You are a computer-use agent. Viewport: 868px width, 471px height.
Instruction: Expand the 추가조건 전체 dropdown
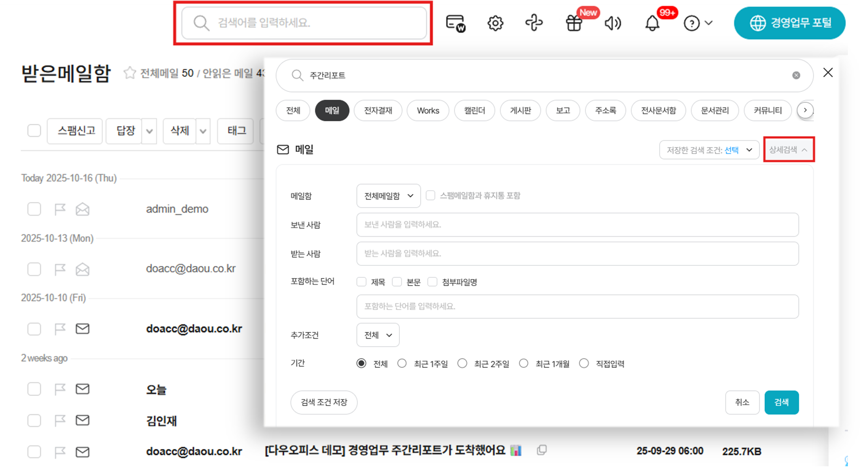377,335
